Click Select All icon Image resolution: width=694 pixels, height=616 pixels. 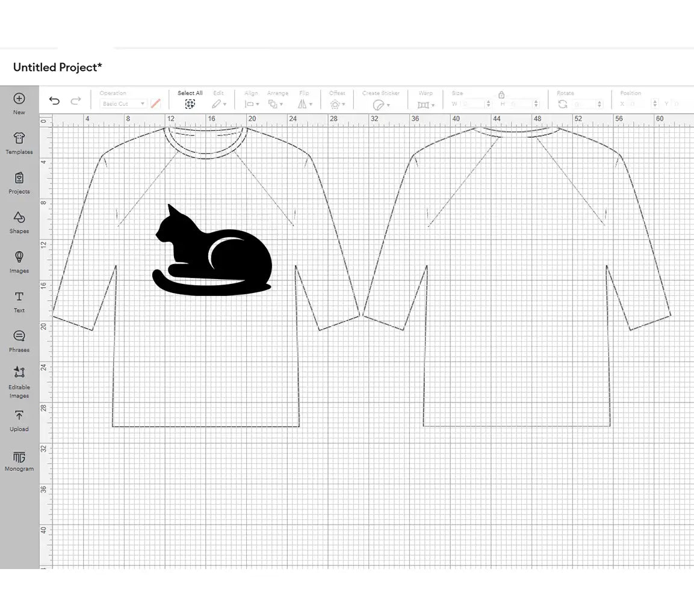190,104
